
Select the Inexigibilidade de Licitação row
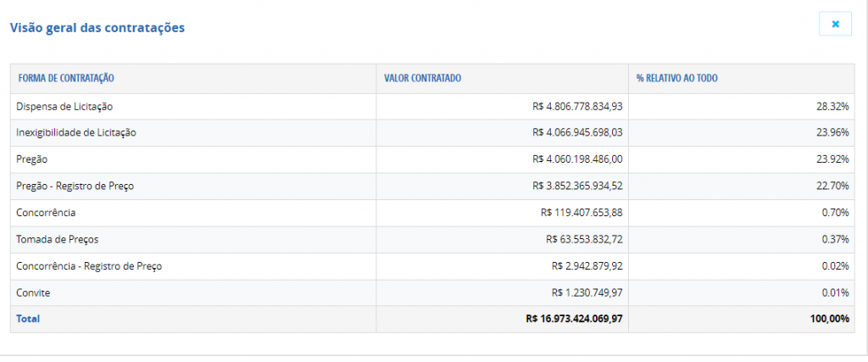click(76, 132)
